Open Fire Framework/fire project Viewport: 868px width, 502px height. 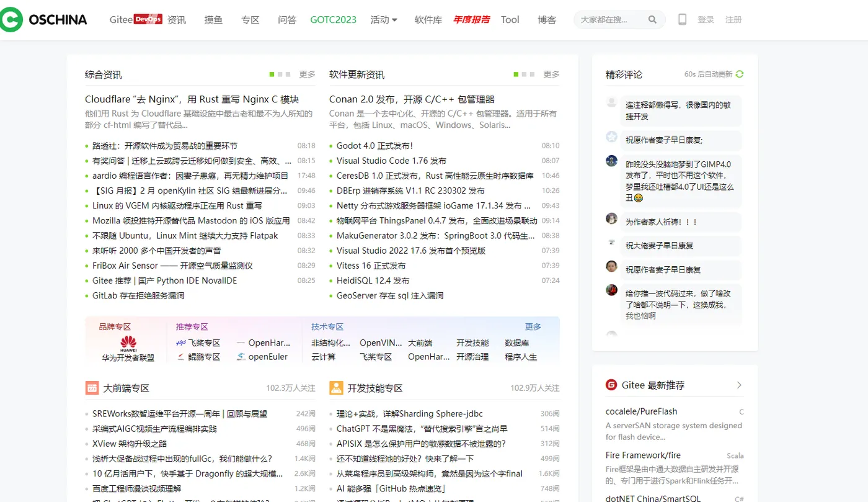[643, 455]
